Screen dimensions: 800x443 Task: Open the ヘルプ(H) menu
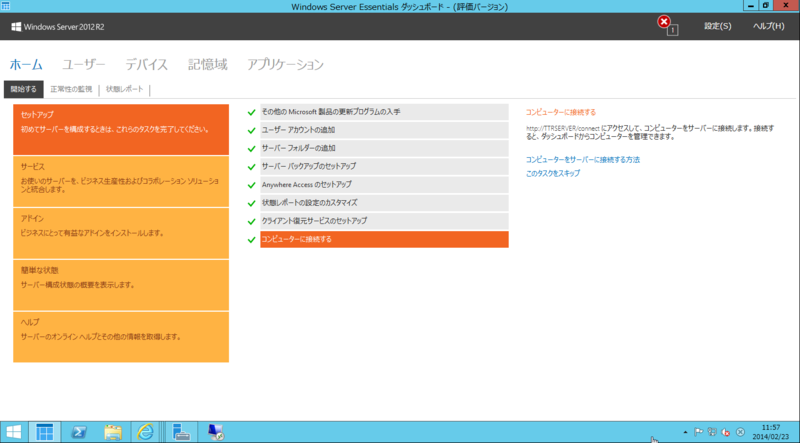coord(768,26)
